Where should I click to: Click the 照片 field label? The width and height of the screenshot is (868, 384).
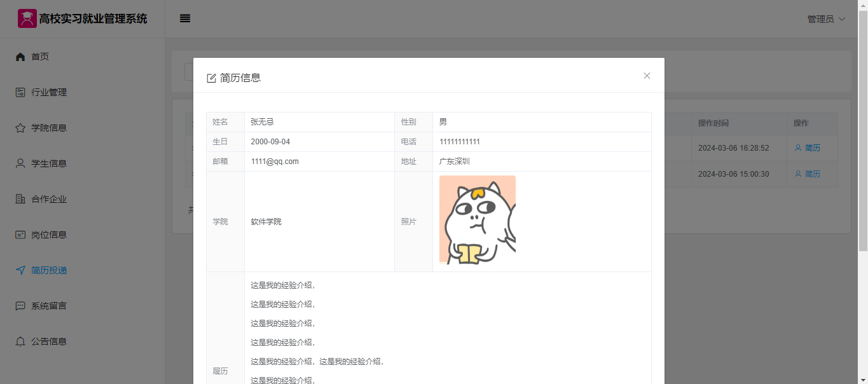point(408,222)
